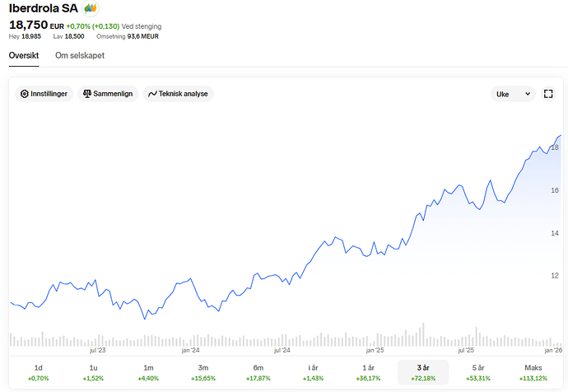The image size is (568, 392).
Task: Select the 1 år time range
Action: (368, 372)
